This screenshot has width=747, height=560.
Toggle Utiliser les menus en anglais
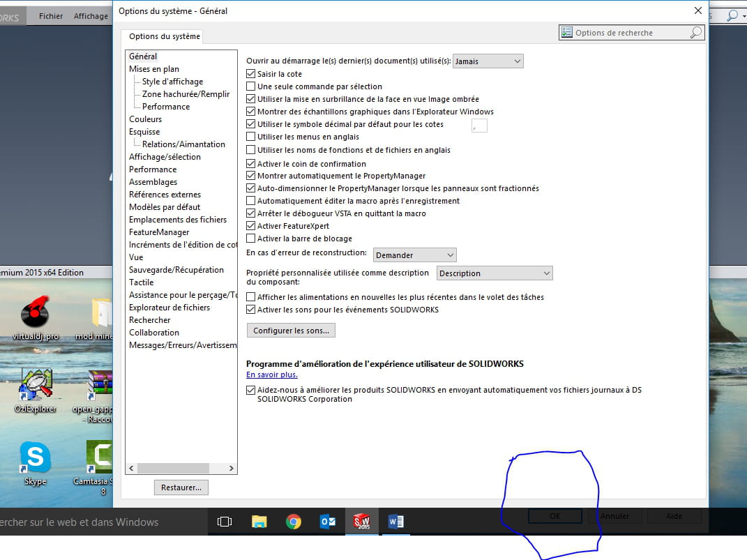[x=250, y=137]
